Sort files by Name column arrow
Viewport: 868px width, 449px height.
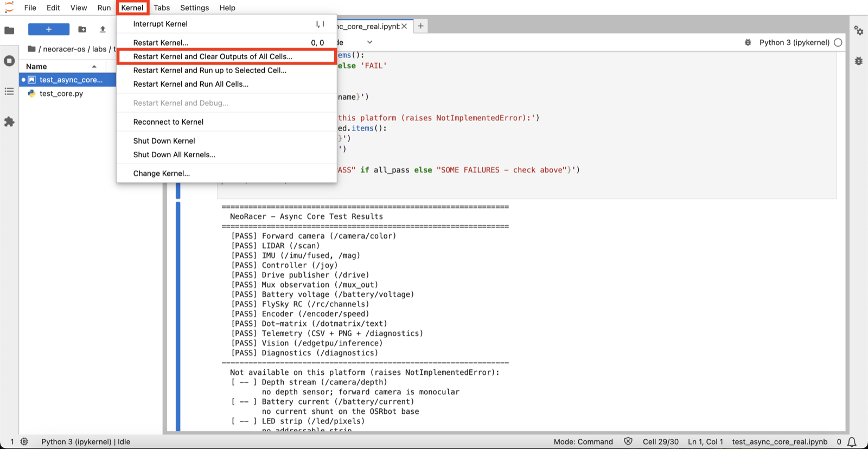(x=94, y=66)
